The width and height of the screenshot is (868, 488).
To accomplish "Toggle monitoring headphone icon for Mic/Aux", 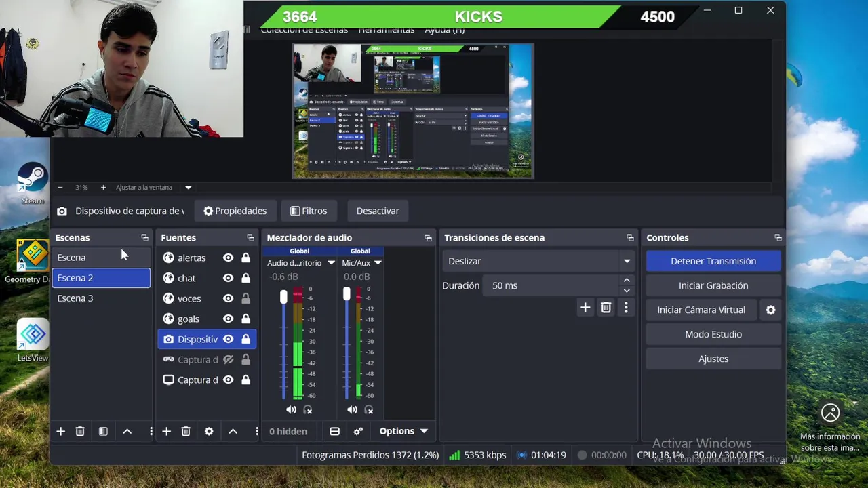I will (x=369, y=409).
